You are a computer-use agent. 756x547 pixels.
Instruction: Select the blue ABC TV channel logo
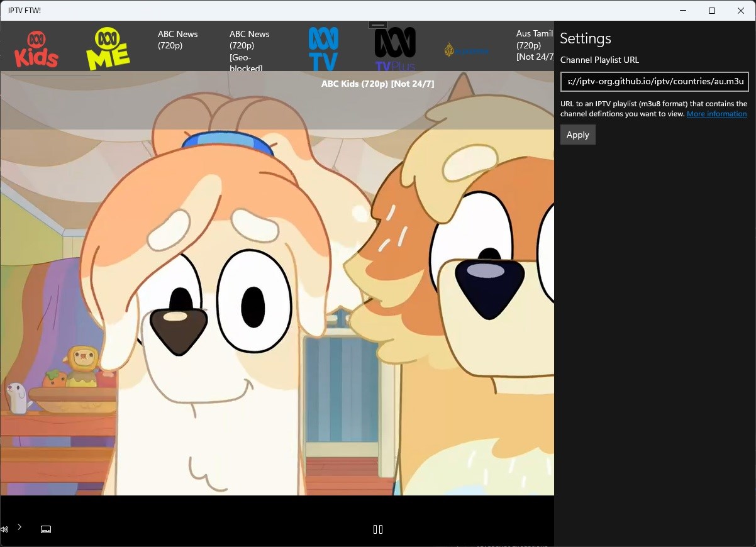(x=323, y=49)
